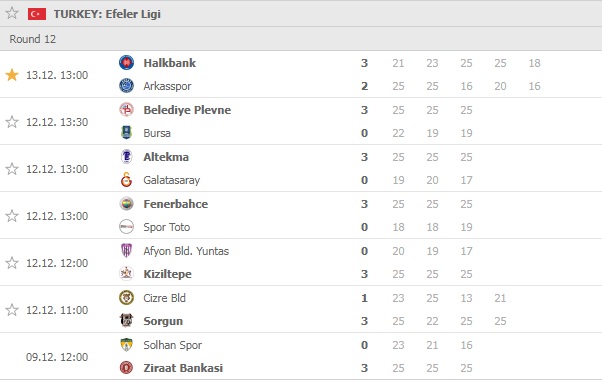This screenshot has width=602, height=380.
Task: Click the Arkasspor team logo
Action: [126, 86]
